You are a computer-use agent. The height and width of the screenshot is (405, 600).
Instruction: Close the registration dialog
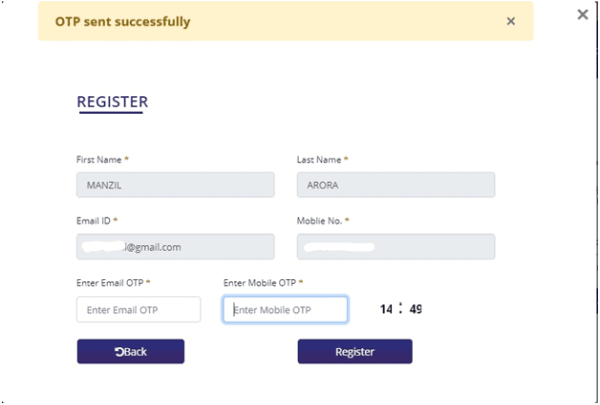[583, 15]
